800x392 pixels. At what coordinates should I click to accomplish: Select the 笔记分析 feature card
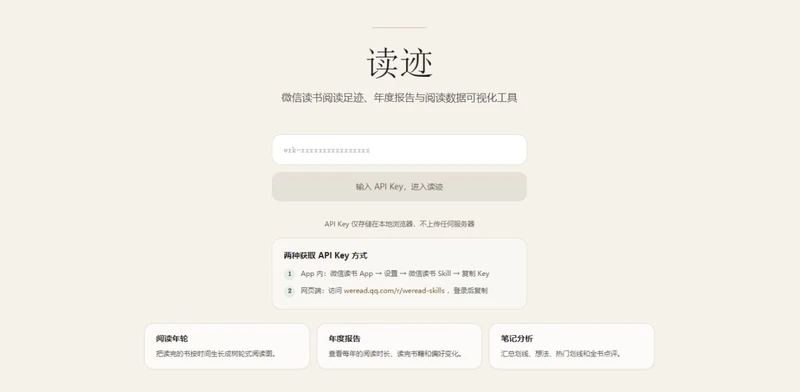pos(571,346)
